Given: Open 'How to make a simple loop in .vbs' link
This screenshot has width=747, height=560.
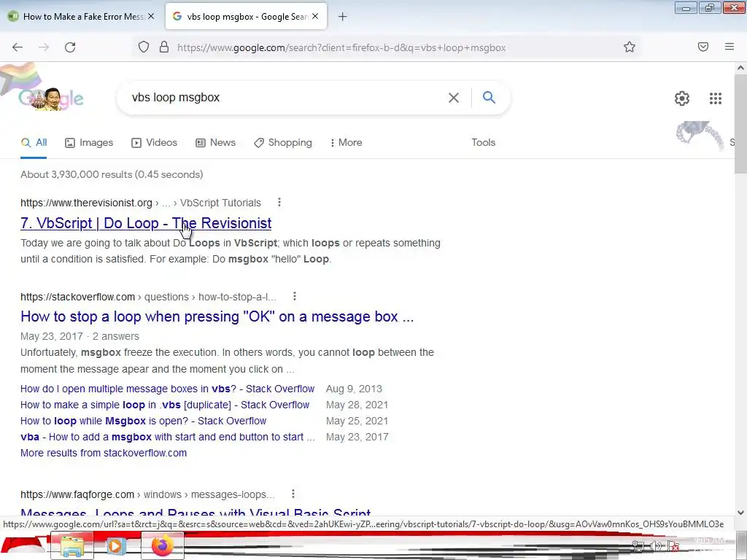Looking at the screenshot, I should (x=165, y=405).
